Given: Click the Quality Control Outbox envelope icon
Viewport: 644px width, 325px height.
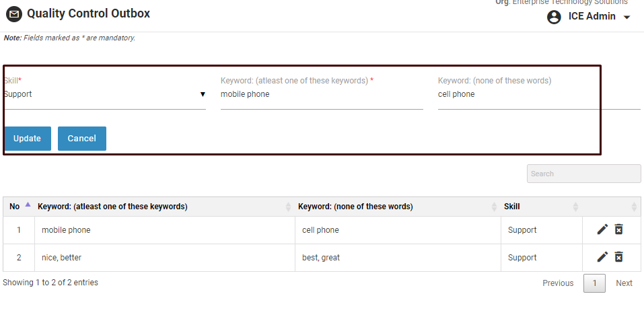Looking at the screenshot, I should [x=14, y=14].
